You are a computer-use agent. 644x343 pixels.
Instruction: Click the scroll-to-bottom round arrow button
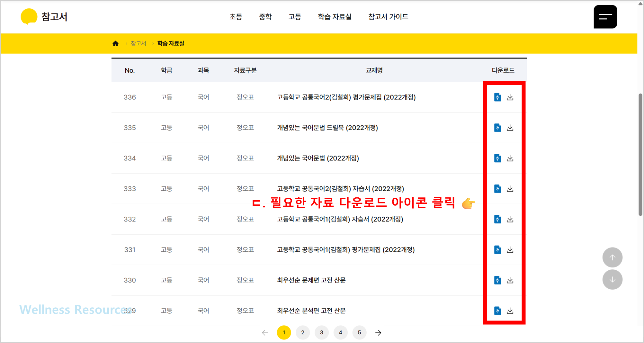point(612,280)
